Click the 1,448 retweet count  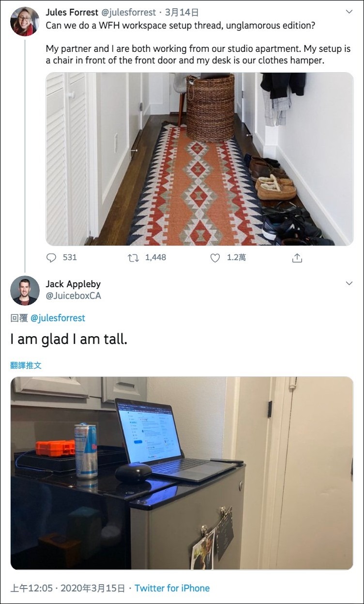[155, 258]
